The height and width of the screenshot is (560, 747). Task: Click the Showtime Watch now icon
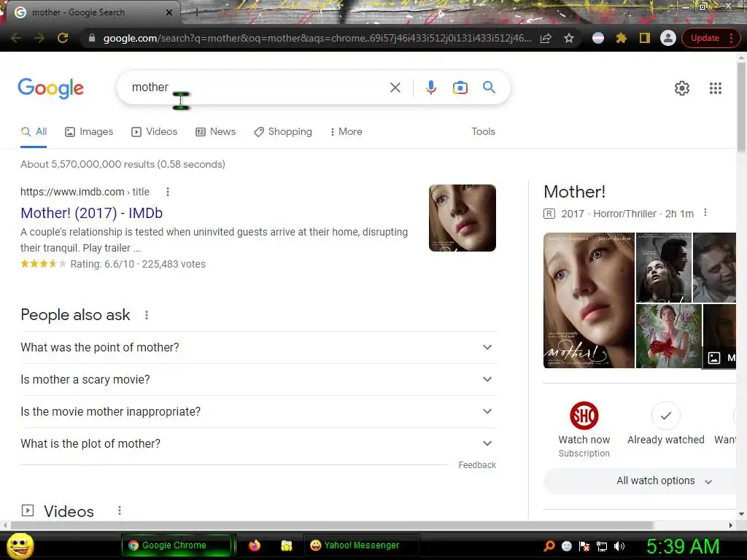click(584, 416)
